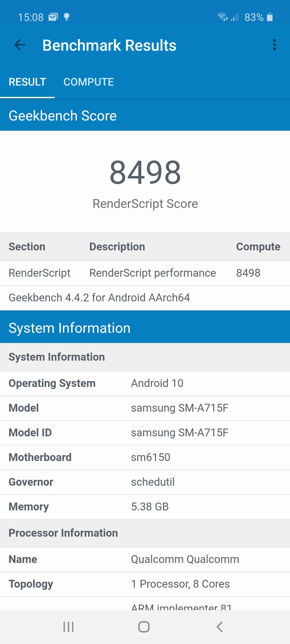Tap the 8498 RenderScript Score number
The height and width of the screenshot is (644, 290).
145,172
